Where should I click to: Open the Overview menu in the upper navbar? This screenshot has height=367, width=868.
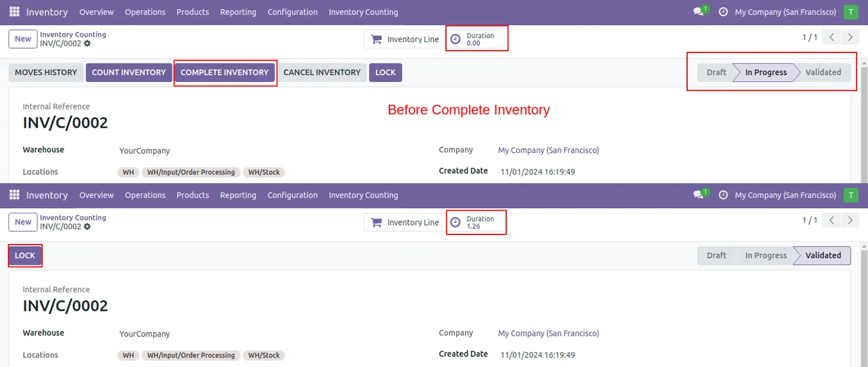tap(96, 12)
